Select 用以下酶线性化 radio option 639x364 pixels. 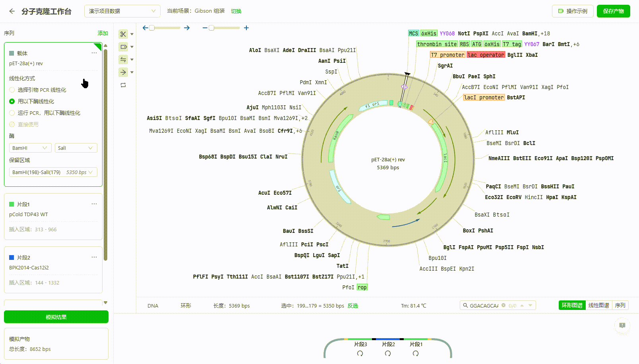12,101
